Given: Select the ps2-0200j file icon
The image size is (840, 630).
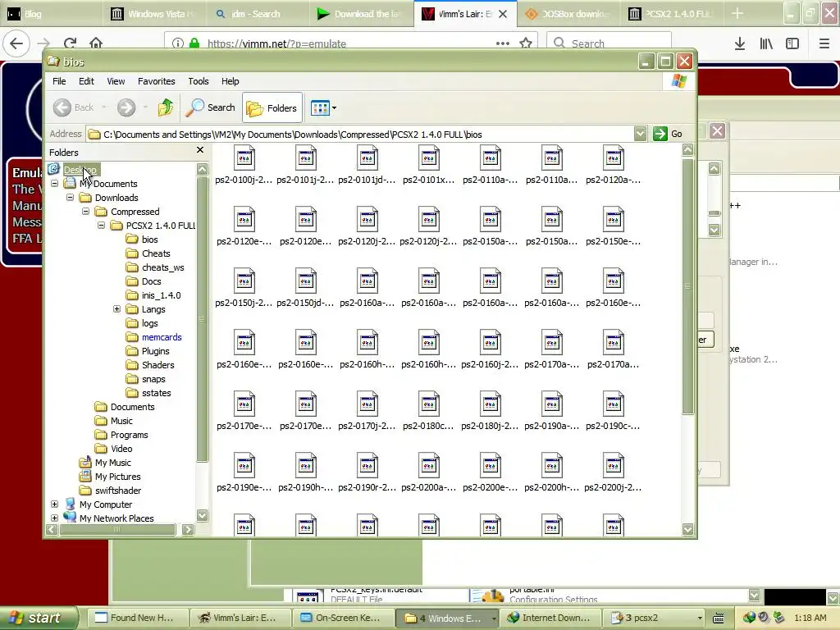Looking at the screenshot, I should [614, 467].
